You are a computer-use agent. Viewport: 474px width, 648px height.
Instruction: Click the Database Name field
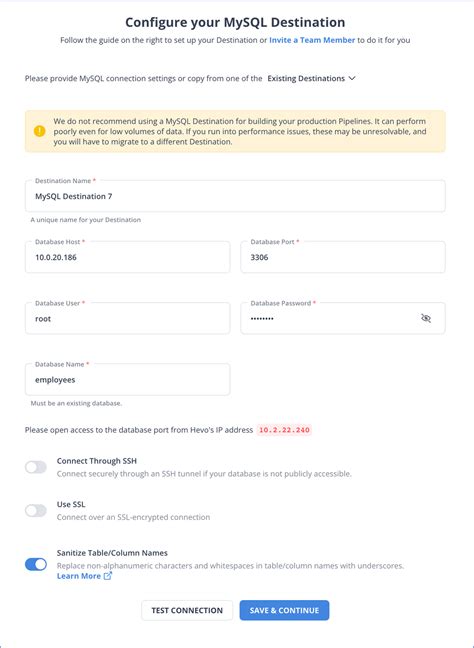(x=128, y=379)
